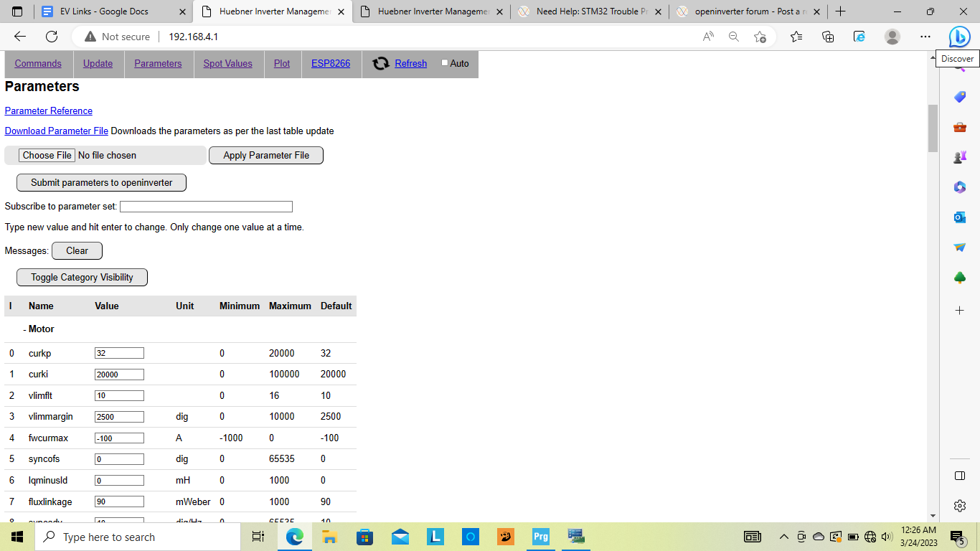Open browser Collections icon in toolbar
This screenshot has height=551, width=980.
tap(828, 37)
